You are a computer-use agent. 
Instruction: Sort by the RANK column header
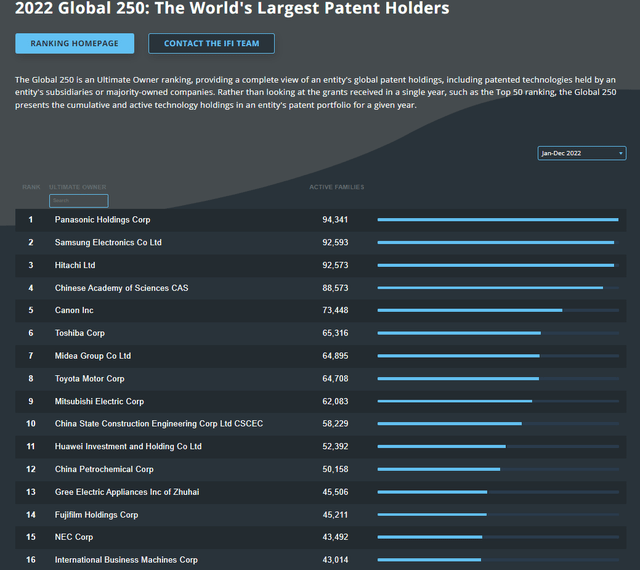(31, 187)
